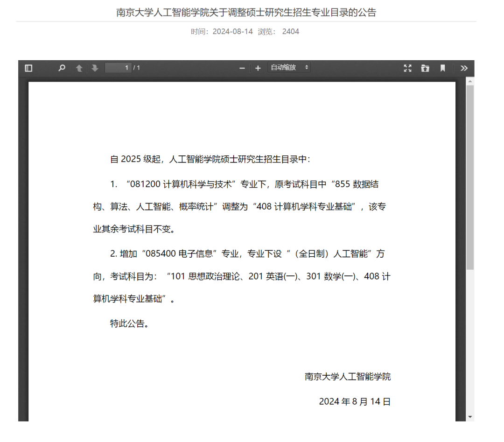The width and height of the screenshot is (504, 442).
Task: Toggle the PDF viewer sidebar
Action: click(28, 68)
